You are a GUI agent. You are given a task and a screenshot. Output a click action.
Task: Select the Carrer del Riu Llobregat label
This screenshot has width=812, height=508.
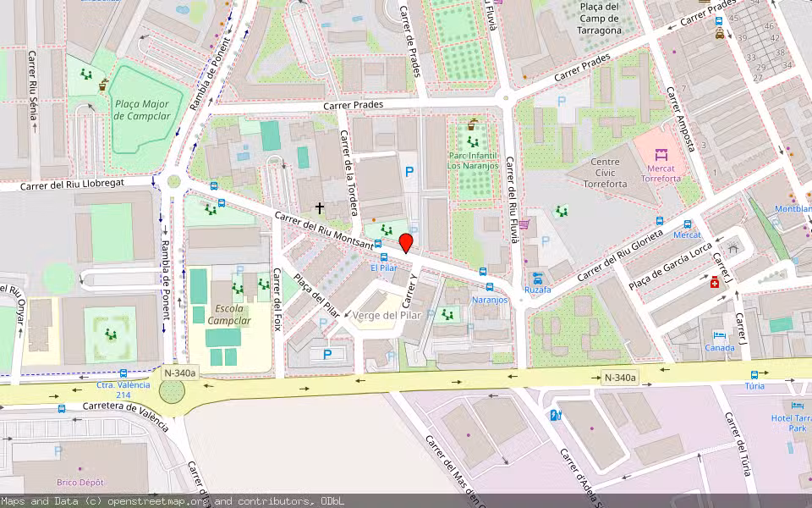pos(72,184)
